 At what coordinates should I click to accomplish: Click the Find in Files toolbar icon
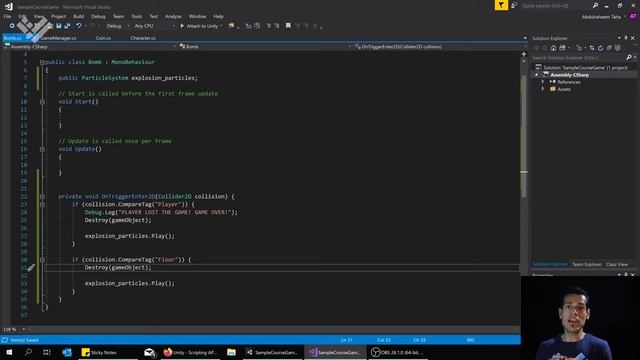231,26
